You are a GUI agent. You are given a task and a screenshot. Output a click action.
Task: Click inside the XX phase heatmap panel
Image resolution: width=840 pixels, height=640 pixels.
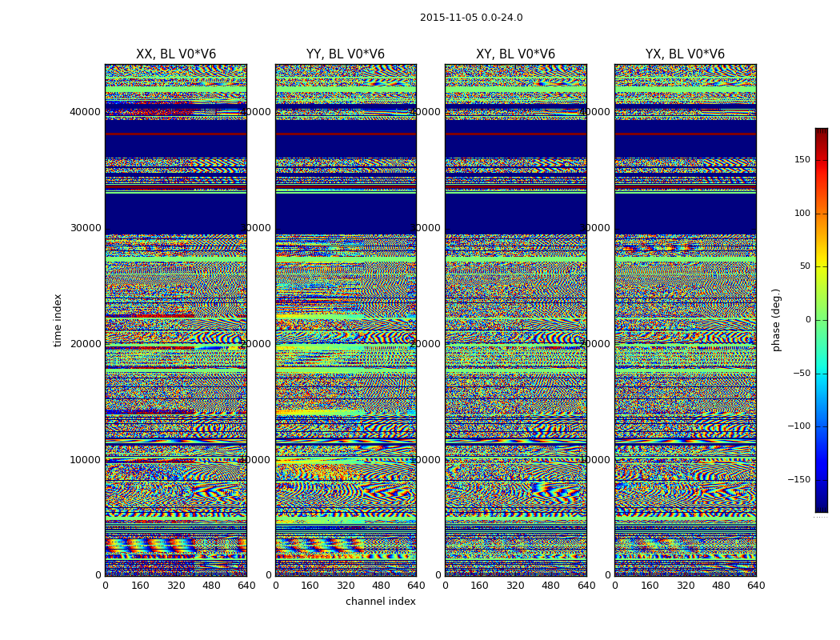click(175, 320)
